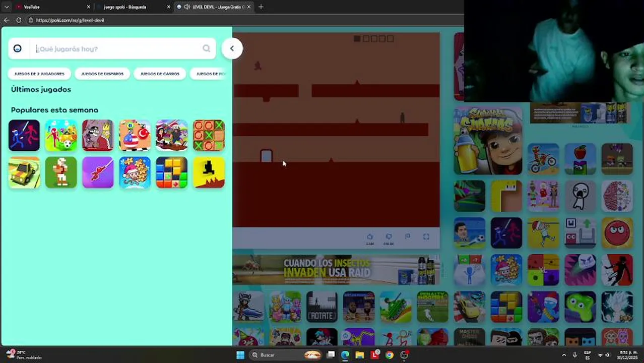Viewport: 644px width, 363px height.
Task: Mute audio on LEVEL DEVIL tab
Action: pos(187,7)
